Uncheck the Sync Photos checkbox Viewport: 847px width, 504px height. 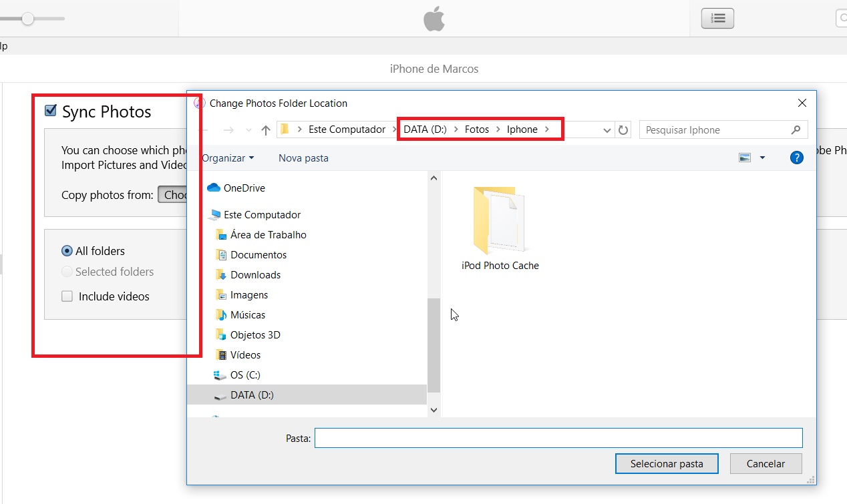(x=50, y=111)
